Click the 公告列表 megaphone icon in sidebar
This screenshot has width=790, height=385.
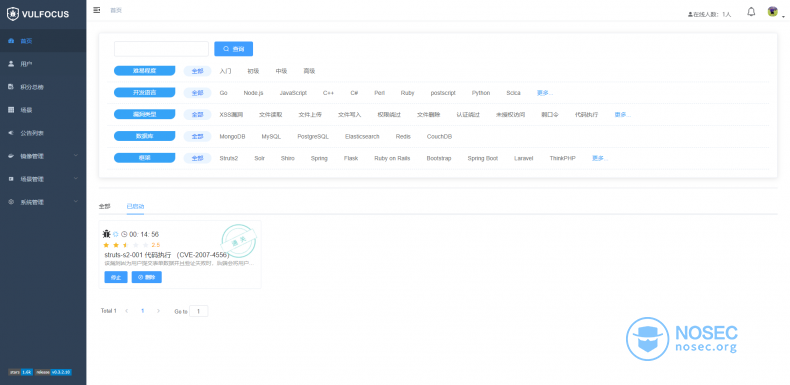tap(11, 133)
